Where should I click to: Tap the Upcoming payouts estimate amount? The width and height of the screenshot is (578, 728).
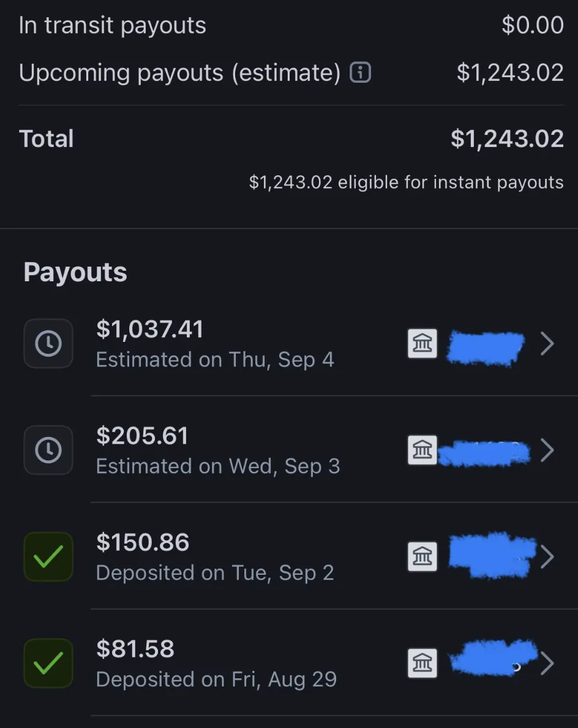(509, 73)
